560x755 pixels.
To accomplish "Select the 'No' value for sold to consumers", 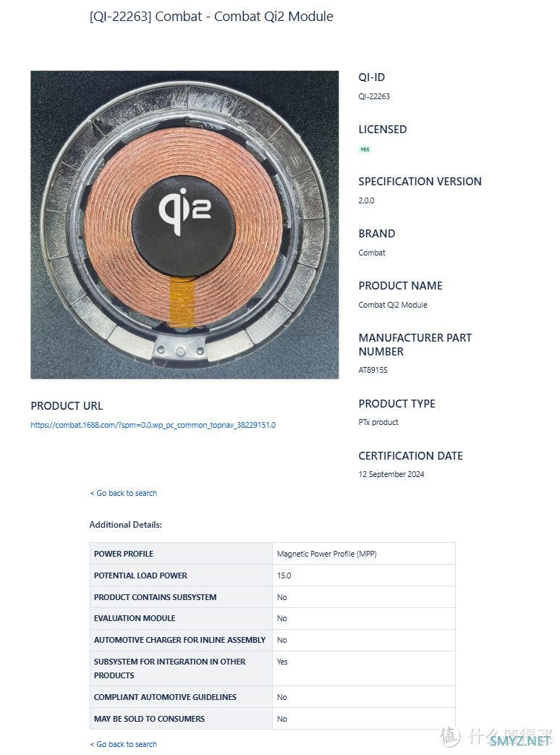I will pos(282,719).
